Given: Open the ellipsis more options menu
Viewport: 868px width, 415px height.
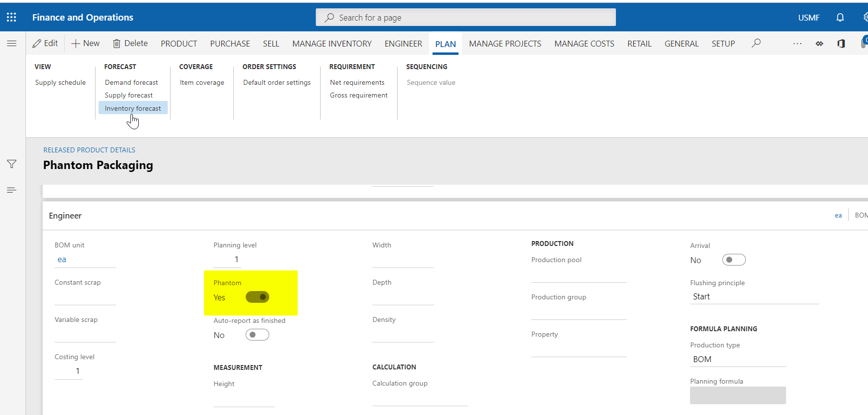Looking at the screenshot, I should [797, 44].
